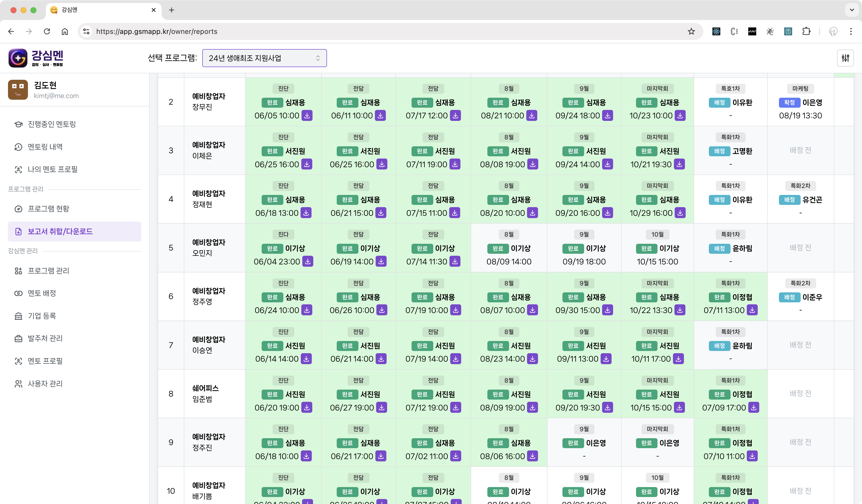This screenshot has width=862, height=504.
Task: Click the filter settings icon top right
Action: pos(845,58)
